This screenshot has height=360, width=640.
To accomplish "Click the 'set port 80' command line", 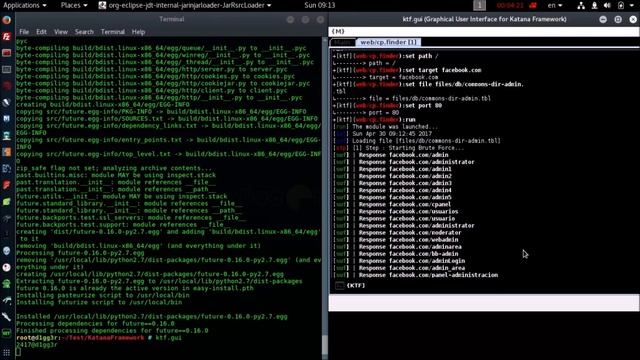I will pyautogui.click(x=387, y=106).
